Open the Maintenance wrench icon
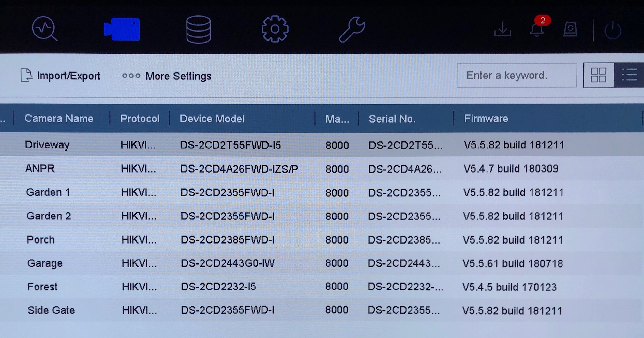The image size is (644, 338). [352, 29]
